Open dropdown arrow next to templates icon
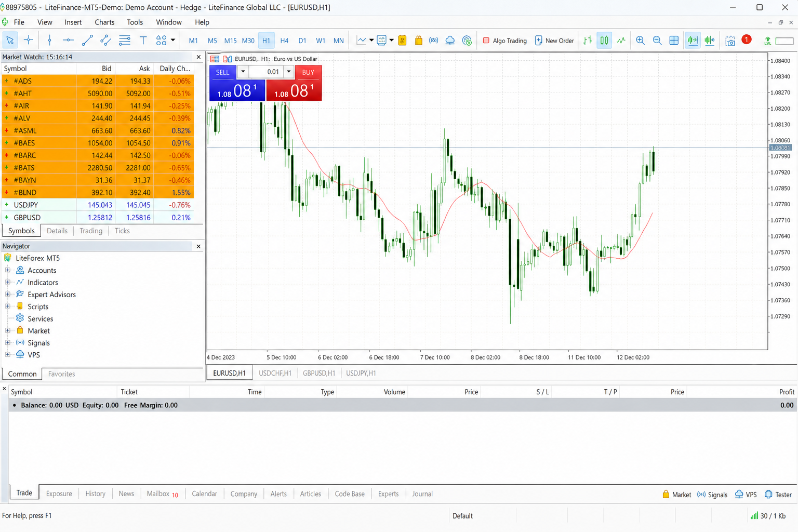Image resolution: width=798 pixels, height=532 pixels. click(x=391, y=40)
